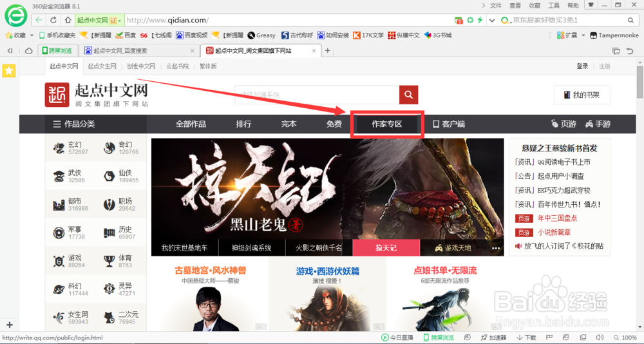
Task: Open the 帮助 menu
Action: 573,5
